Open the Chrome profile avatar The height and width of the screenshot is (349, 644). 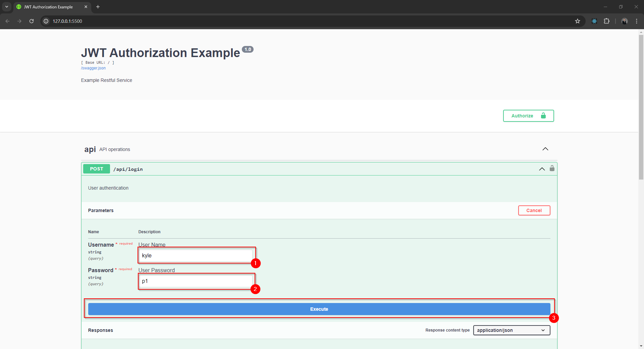625,21
